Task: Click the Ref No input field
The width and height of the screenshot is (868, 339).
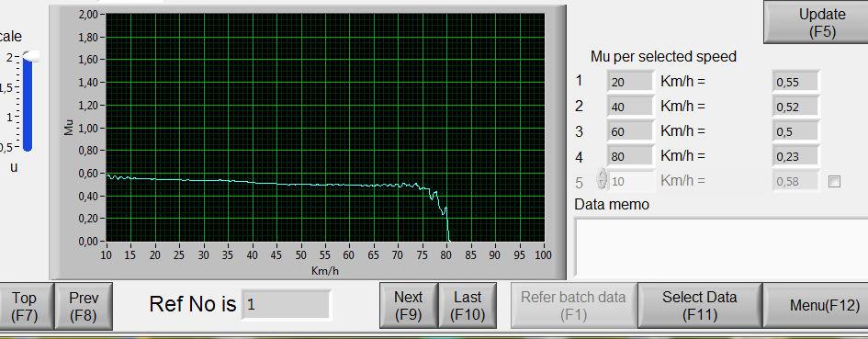Action: click(287, 304)
